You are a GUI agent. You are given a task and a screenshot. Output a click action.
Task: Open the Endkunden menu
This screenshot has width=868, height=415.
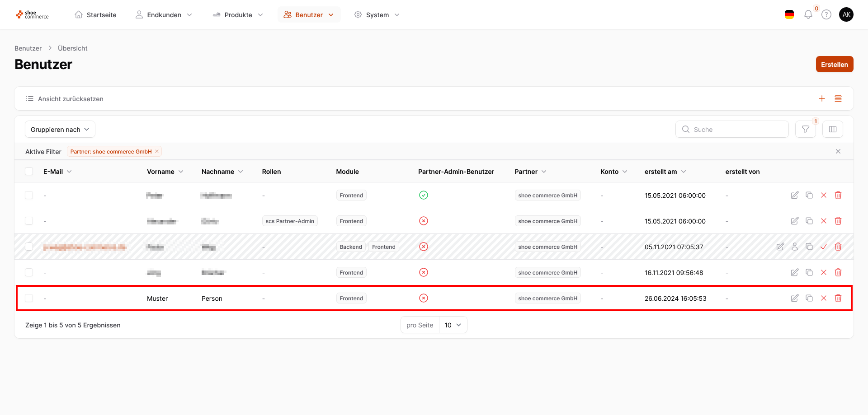pyautogui.click(x=164, y=14)
